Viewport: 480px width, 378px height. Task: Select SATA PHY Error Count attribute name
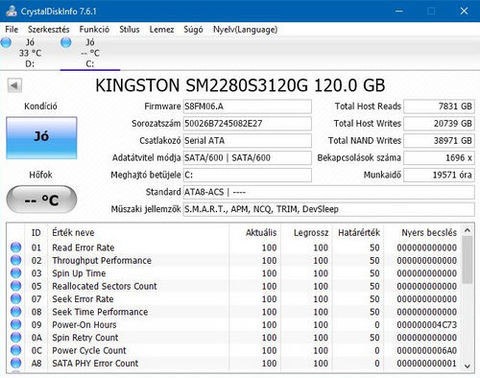point(95,363)
